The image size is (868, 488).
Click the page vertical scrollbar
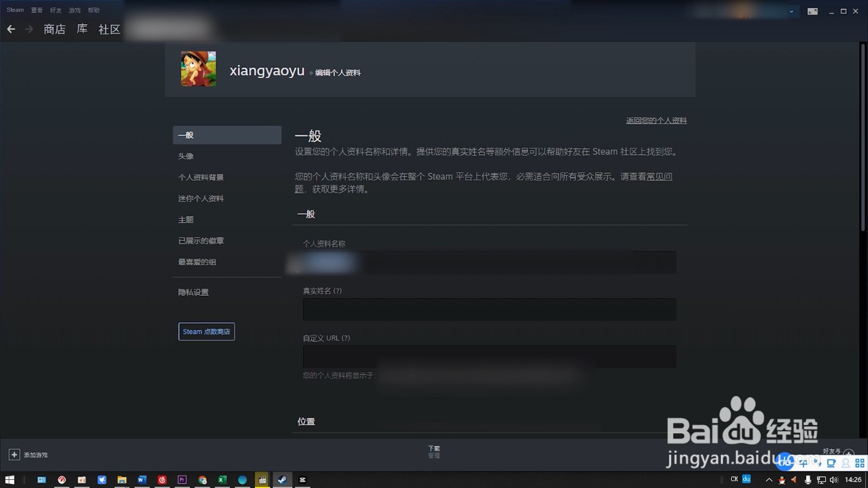point(863,138)
